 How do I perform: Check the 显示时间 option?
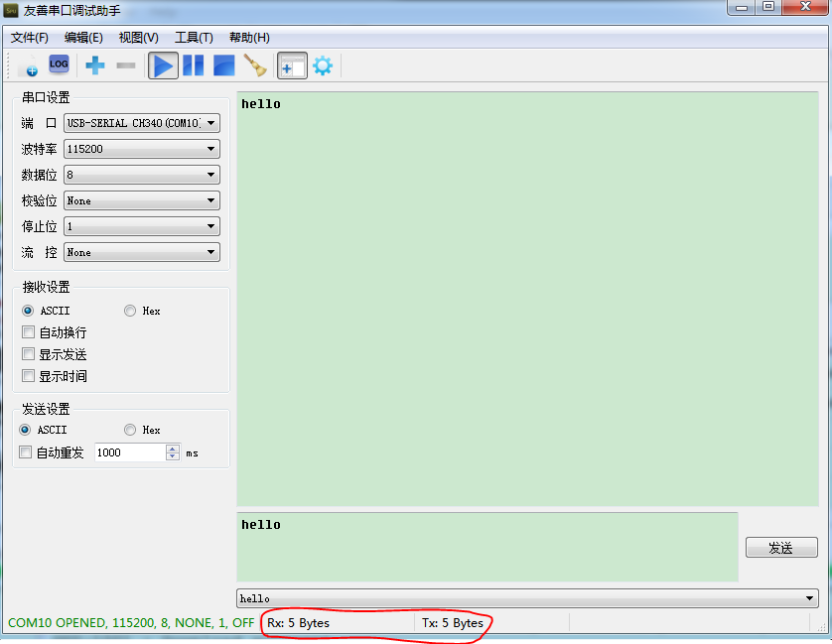[29, 376]
